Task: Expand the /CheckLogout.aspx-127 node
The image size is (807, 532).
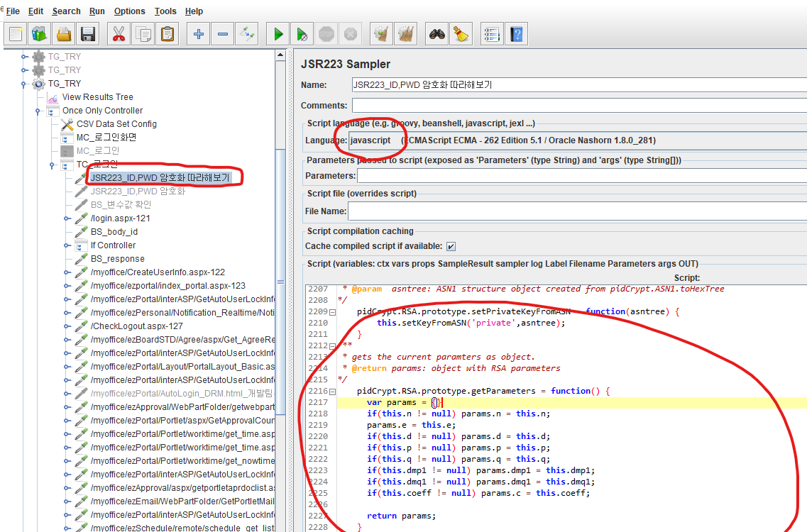Action: [x=67, y=326]
